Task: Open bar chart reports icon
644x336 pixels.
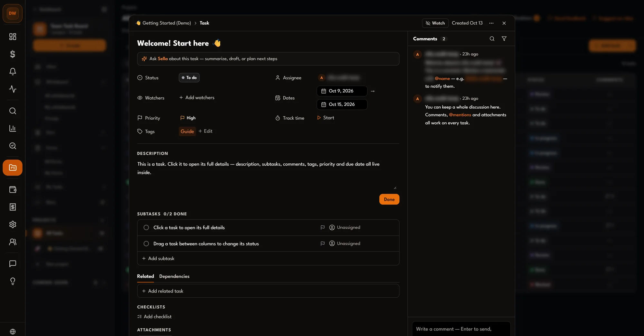Action: coord(13,128)
